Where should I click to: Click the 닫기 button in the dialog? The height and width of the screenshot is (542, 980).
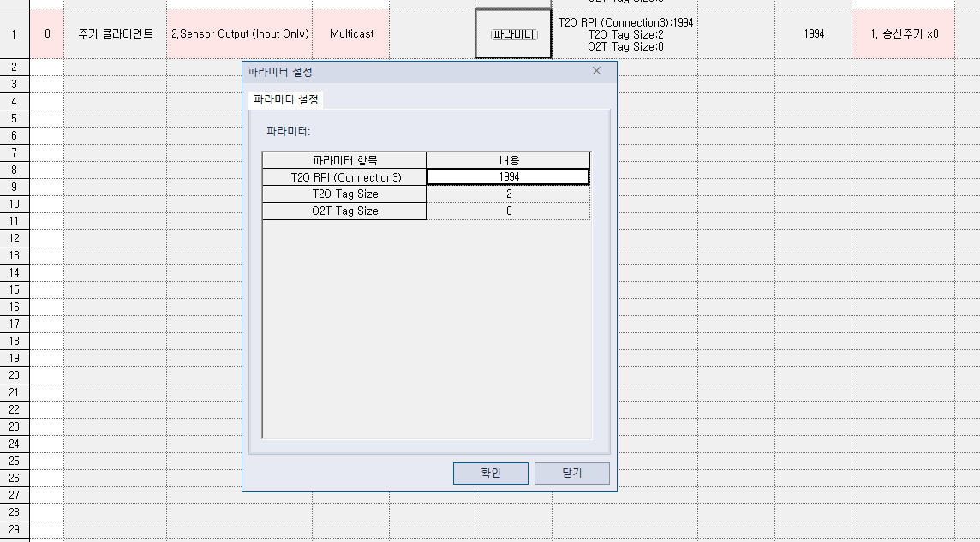click(571, 473)
